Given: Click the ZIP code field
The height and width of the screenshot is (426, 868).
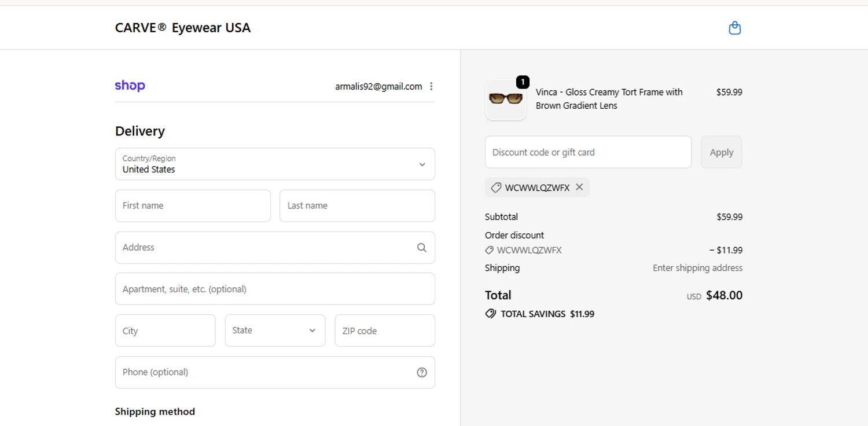Looking at the screenshot, I should pyautogui.click(x=385, y=330).
